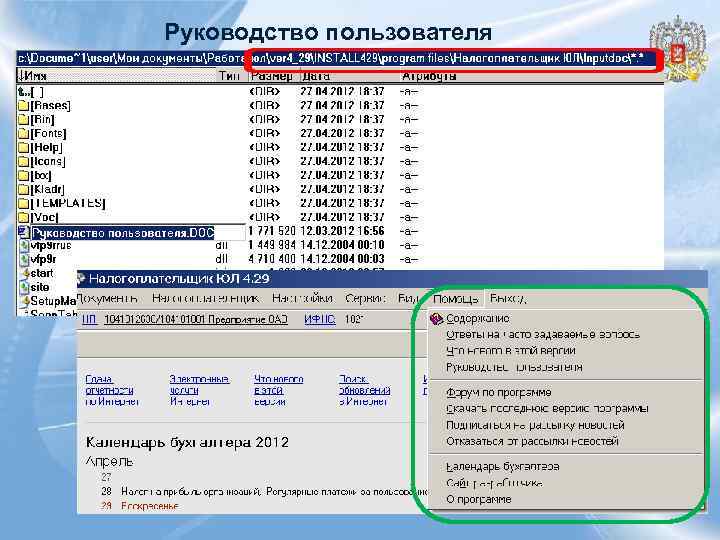Image resolution: width=720 pixels, height=540 pixels.
Task: Open the Вид menu
Action: (408, 298)
